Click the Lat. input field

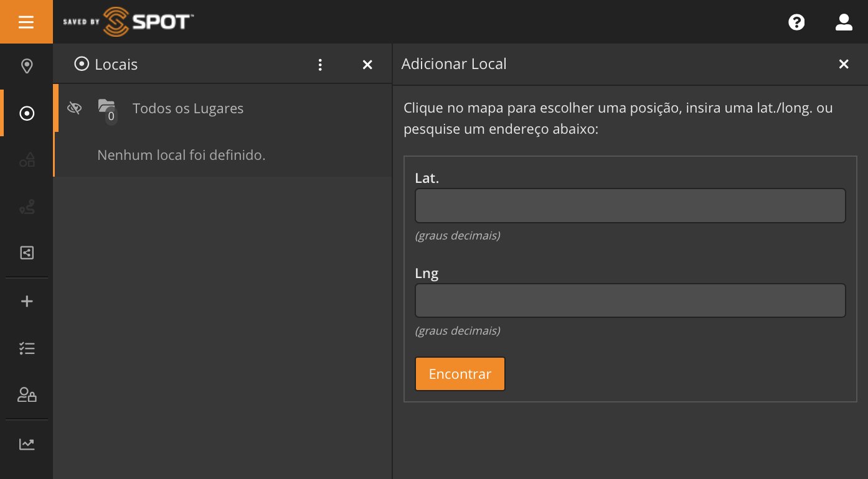(630, 206)
